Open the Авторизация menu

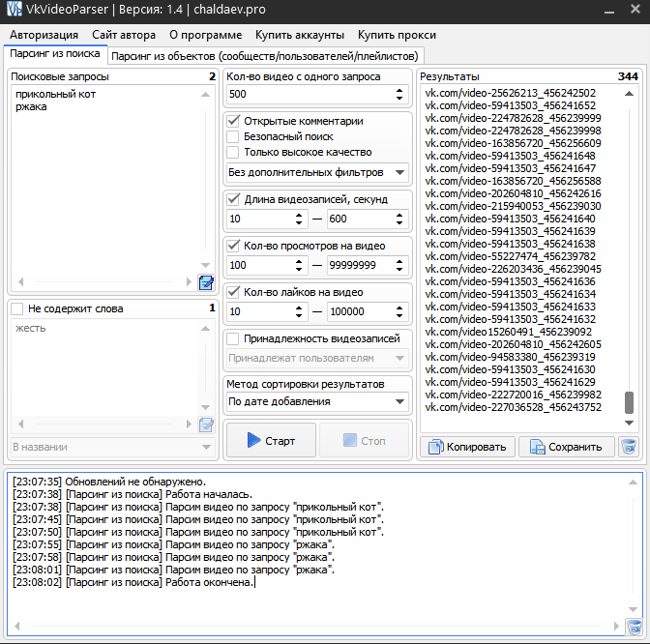pyautogui.click(x=44, y=35)
